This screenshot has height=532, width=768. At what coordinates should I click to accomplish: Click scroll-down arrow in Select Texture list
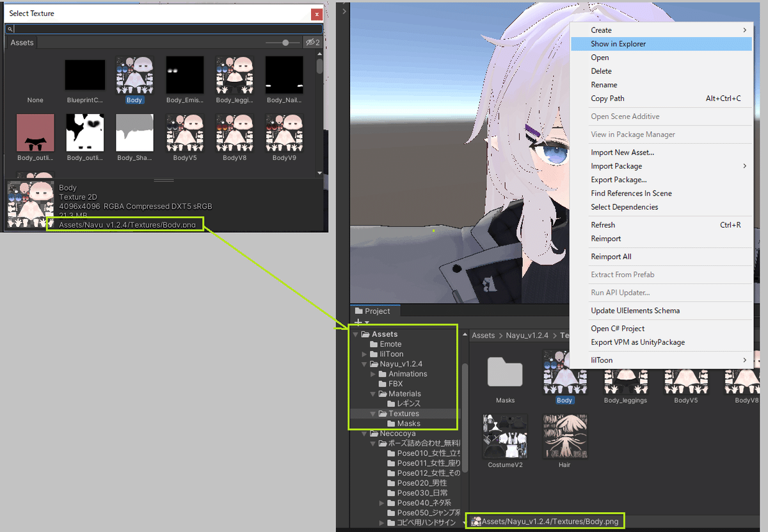[319, 172]
